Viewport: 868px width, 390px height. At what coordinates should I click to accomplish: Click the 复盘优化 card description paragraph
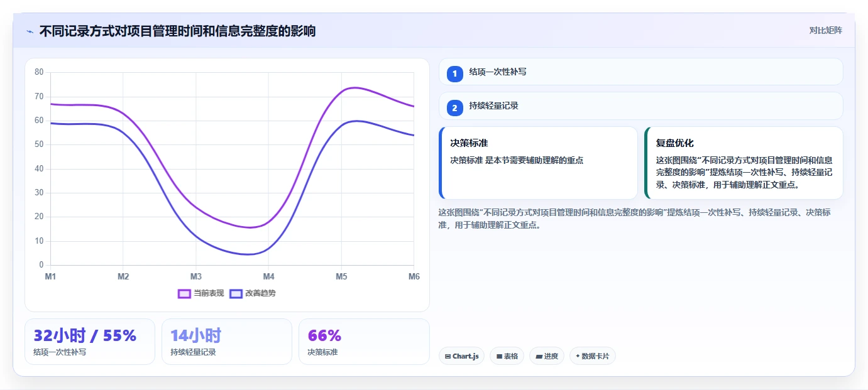pyautogui.click(x=744, y=173)
